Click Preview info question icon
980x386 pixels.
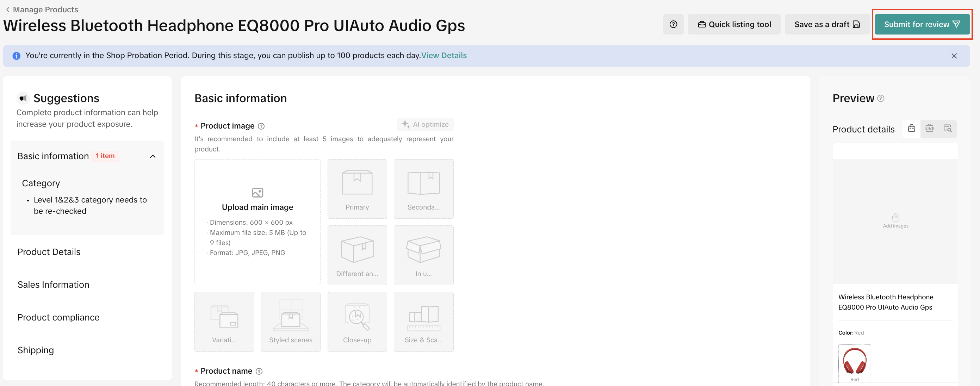click(880, 99)
